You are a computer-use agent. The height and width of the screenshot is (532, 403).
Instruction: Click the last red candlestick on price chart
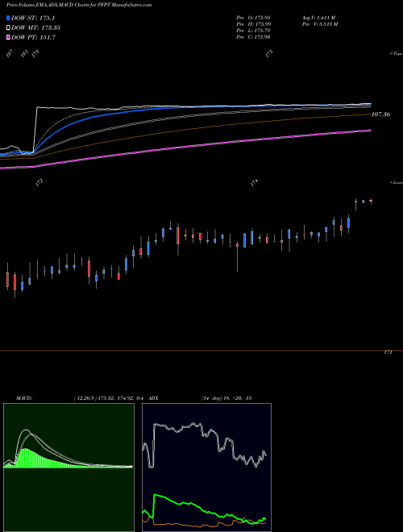(371, 202)
